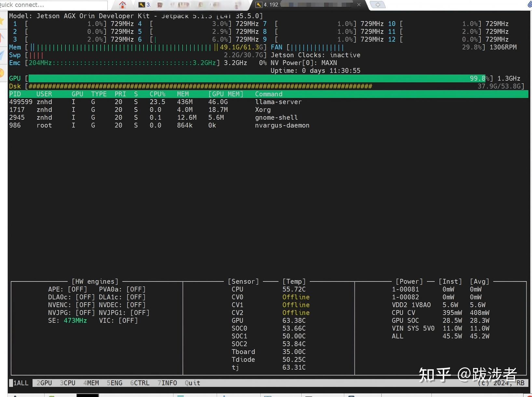The width and height of the screenshot is (532, 397).
Task: Select the llama-server process row
Action: (268, 102)
